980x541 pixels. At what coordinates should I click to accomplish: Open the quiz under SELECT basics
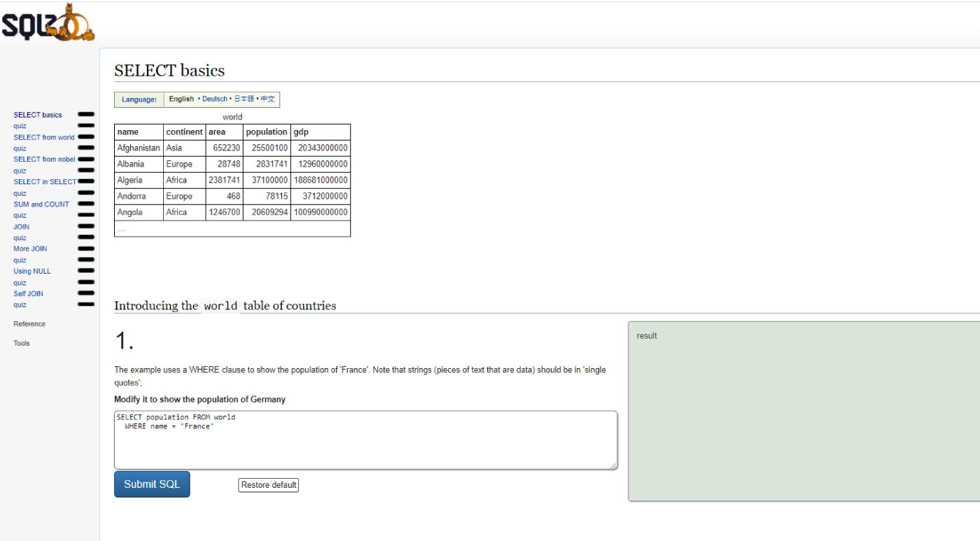pos(19,125)
